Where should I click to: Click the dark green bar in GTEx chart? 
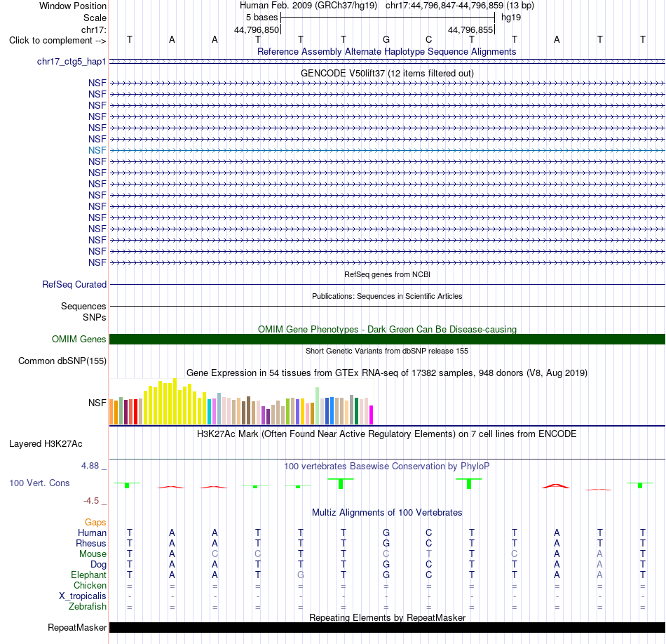tap(356, 411)
